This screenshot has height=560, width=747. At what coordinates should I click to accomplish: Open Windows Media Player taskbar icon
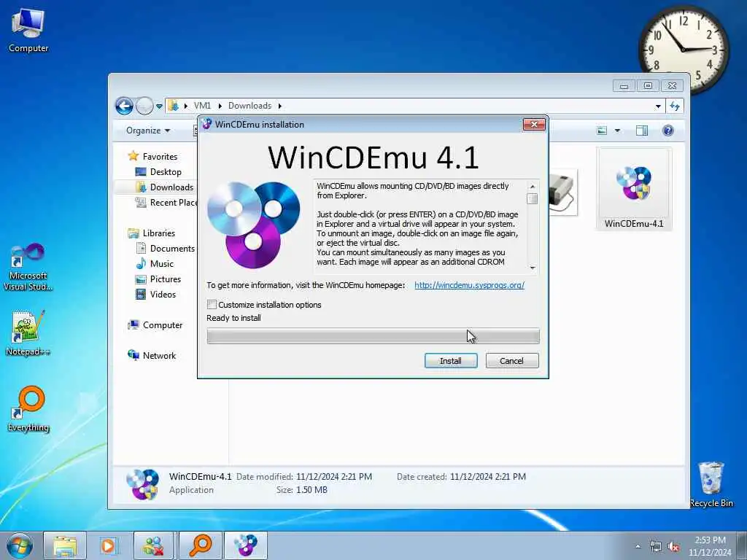[108, 545]
